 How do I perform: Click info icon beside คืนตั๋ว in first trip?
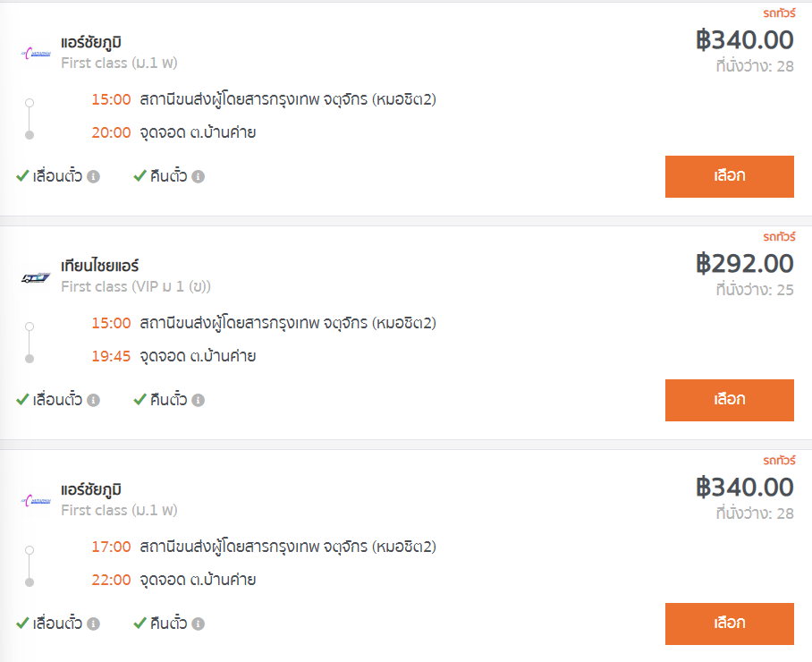coord(198,176)
